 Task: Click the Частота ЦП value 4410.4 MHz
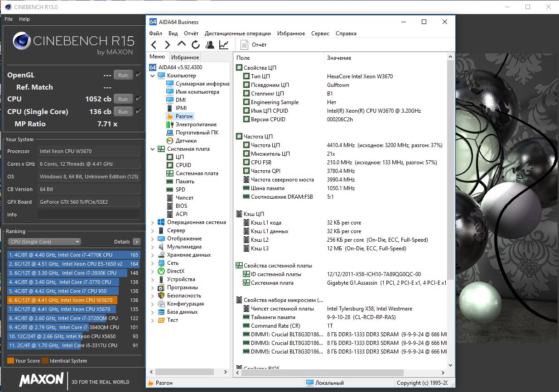385,145
